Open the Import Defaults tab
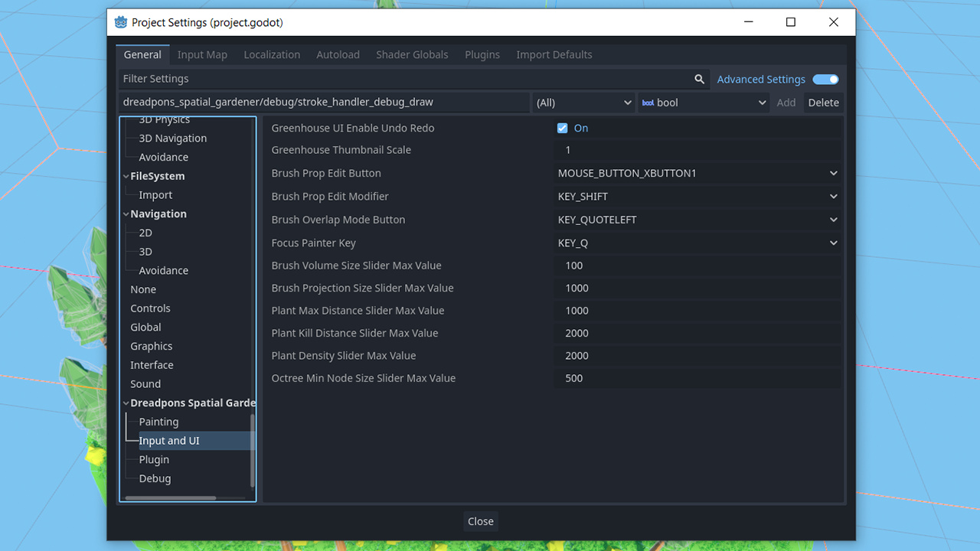Viewport: 980px width, 551px height. point(554,54)
